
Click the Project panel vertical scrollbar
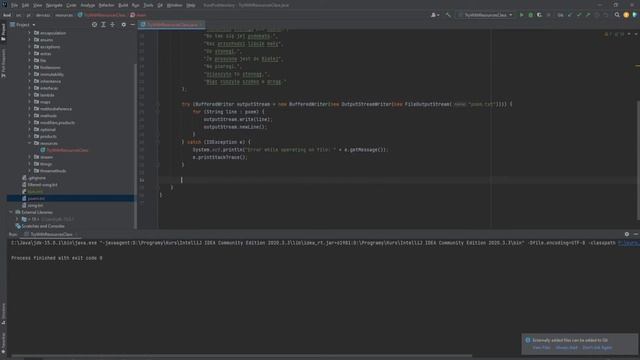pos(135,146)
